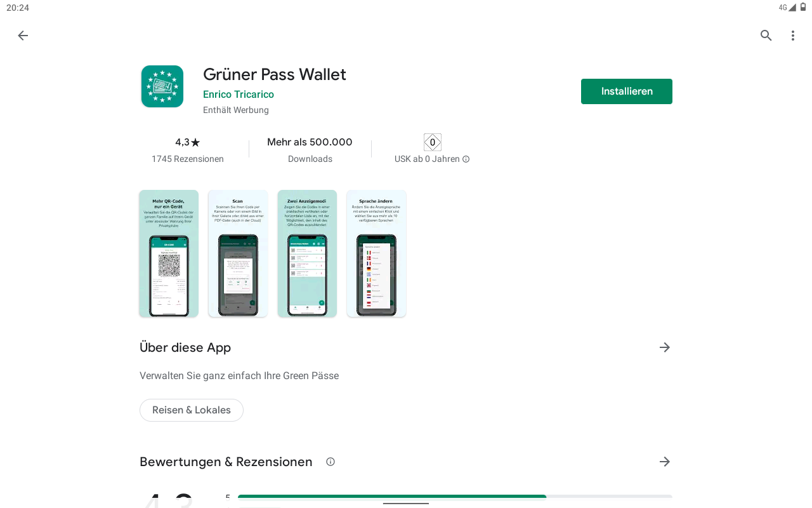Open search with the magnifier icon
Screen dimensions: 812x508
(x=766, y=36)
